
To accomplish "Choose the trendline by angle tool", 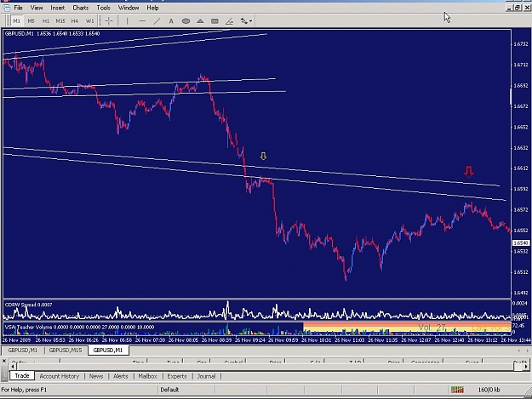I will (x=229, y=21).
